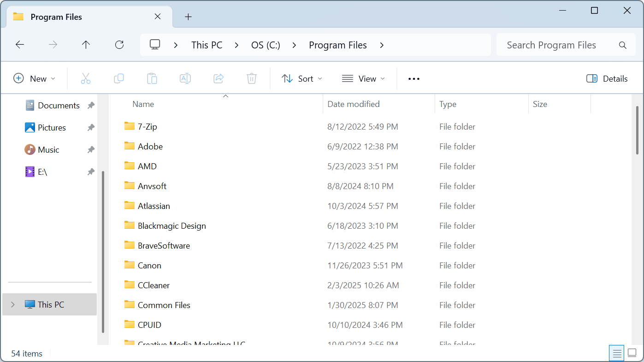Expand chevron after This PC in path
This screenshot has width=644, height=362.
236,45
